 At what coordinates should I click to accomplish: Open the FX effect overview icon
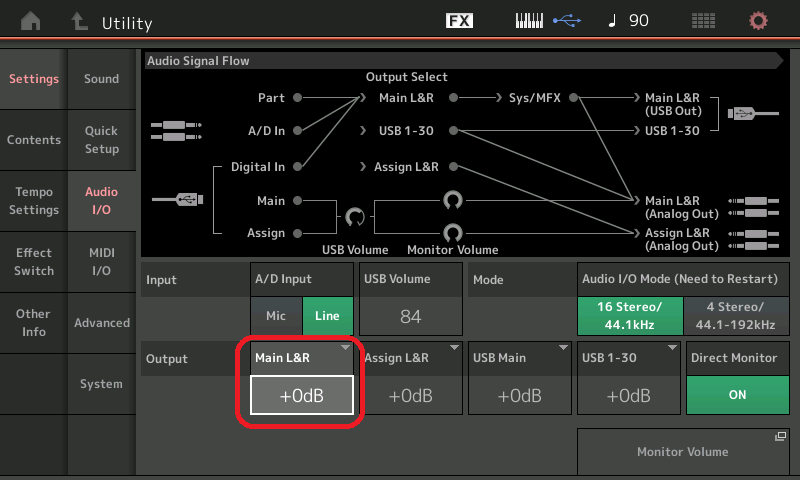click(x=459, y=21)
